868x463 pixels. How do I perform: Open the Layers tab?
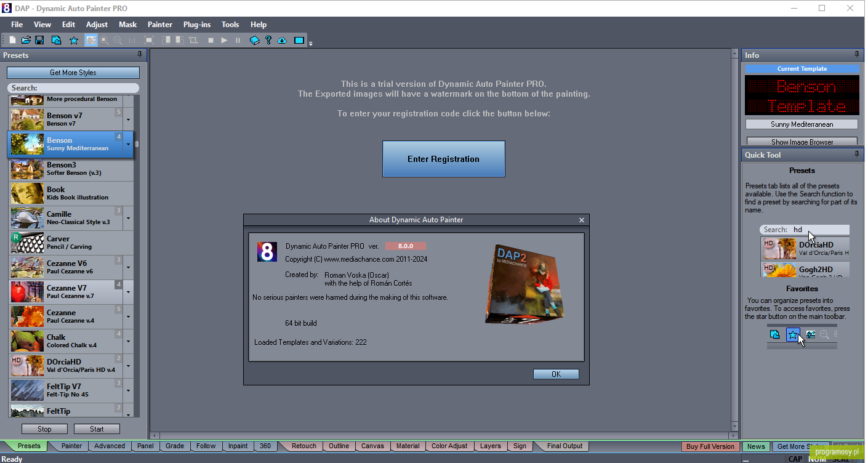(491, 446)
